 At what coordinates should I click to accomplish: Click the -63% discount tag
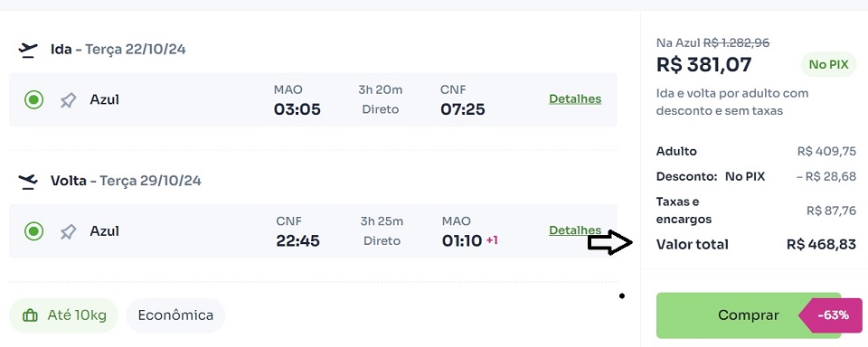[832, 315]
